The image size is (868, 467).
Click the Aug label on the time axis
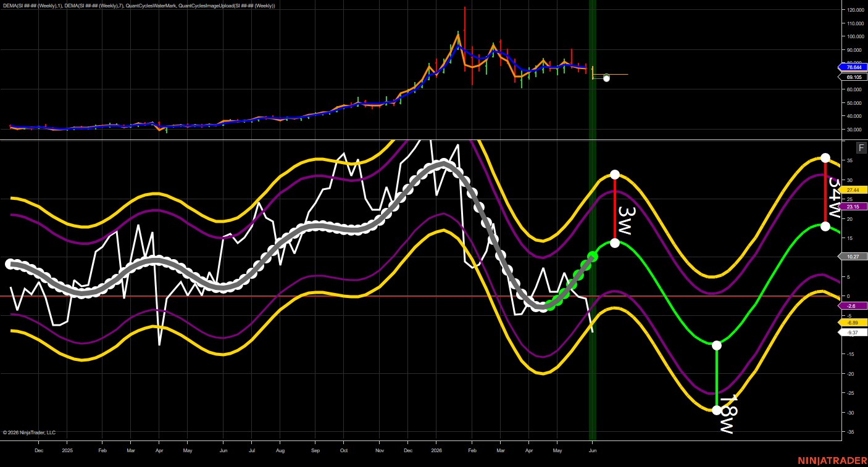280,450
